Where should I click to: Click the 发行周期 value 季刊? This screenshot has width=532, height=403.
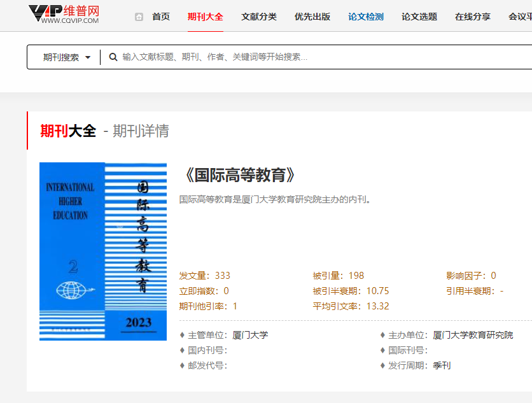pyautogui.click(x=442, y=365)
